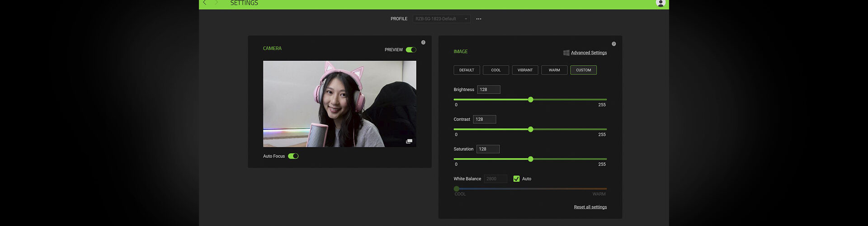Click the forward arrow in header
This screenshot has height=226, width=868.
pyautogui.click(x=216, y=3)
